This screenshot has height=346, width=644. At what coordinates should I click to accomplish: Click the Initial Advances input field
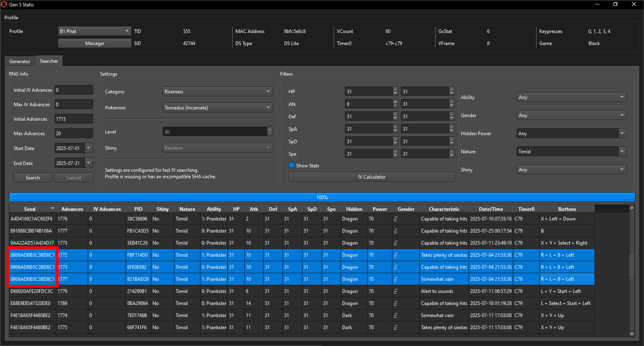[74, 119]
